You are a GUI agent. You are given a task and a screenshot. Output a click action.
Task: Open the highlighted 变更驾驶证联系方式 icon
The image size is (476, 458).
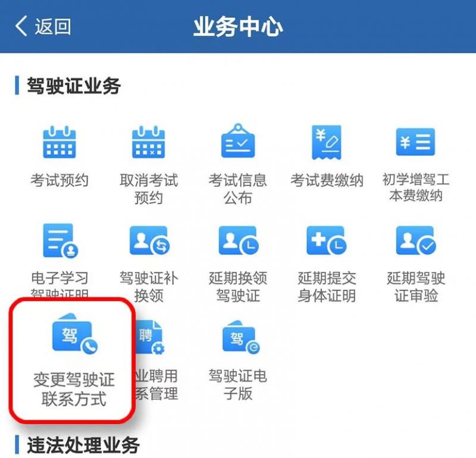tap(75, 334)
